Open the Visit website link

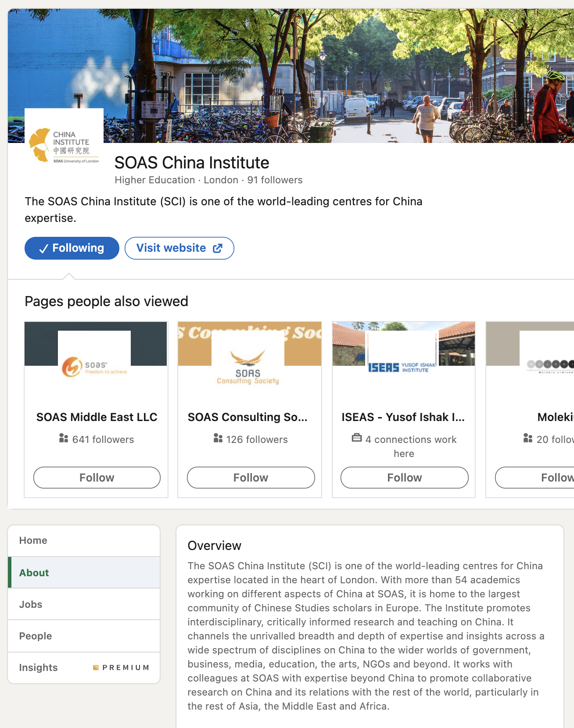coord(179,248)
